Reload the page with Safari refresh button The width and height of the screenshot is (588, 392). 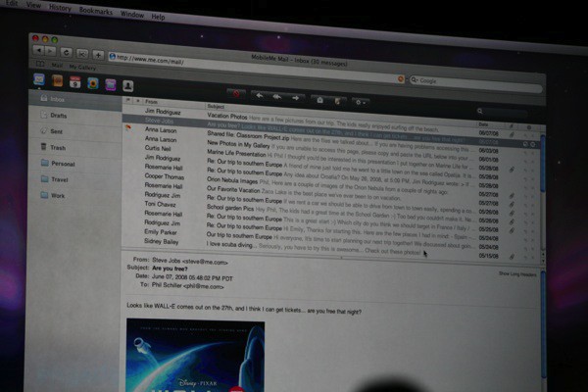tap(66, 53)
